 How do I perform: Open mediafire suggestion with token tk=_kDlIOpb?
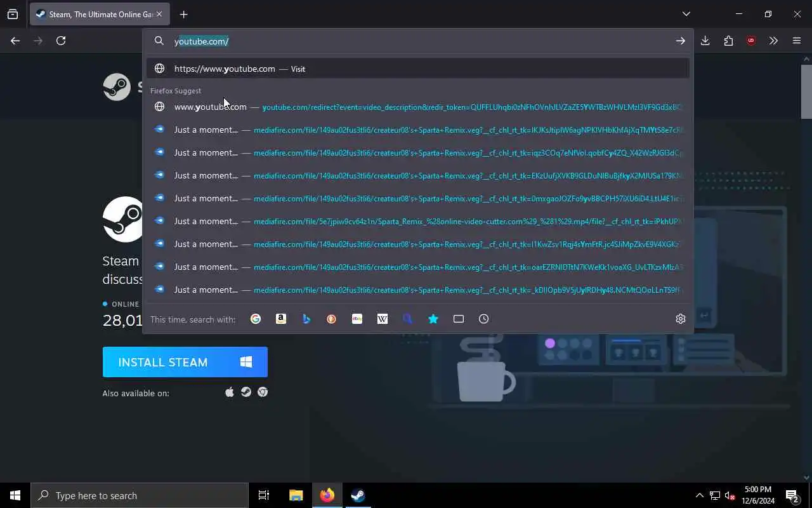coord(418,290)
